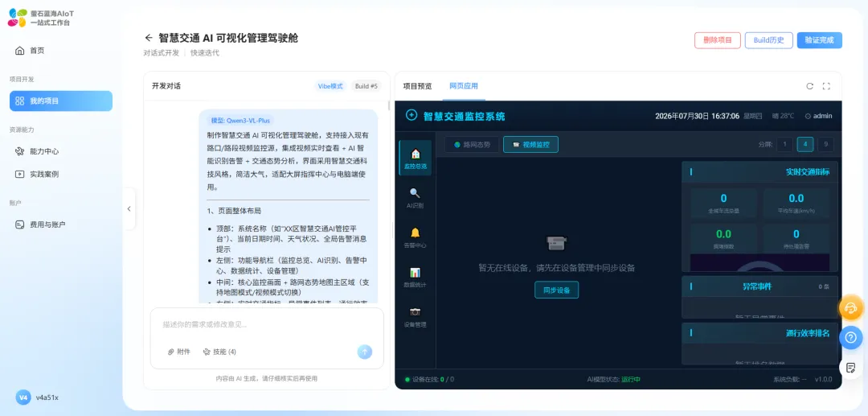
Task: Open the orange customer service headset button
Action: point(851,308)
